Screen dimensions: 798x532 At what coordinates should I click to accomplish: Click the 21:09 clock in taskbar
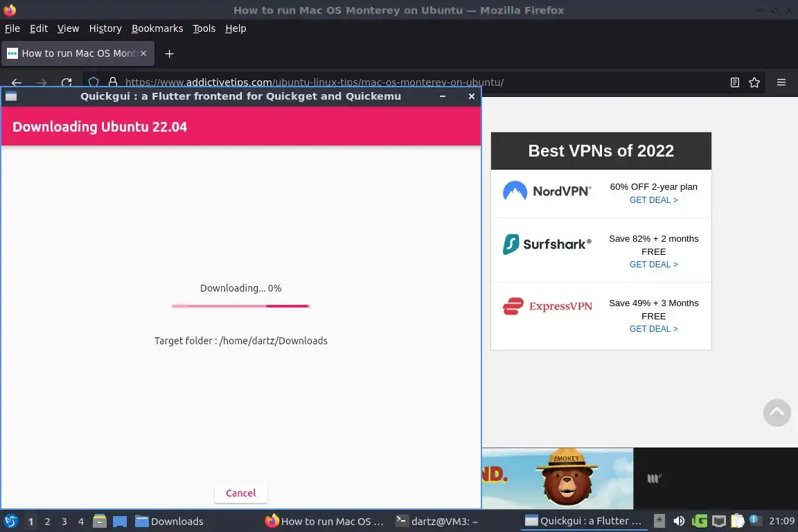(x=781, y=521)
